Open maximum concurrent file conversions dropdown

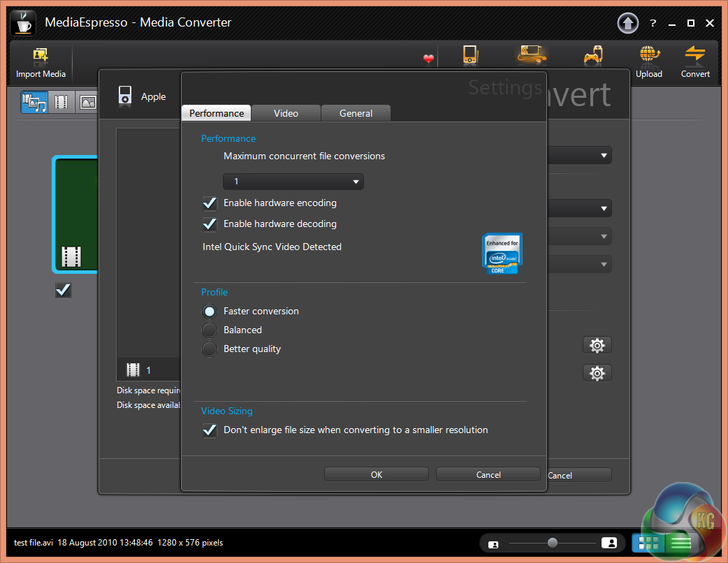293,182
